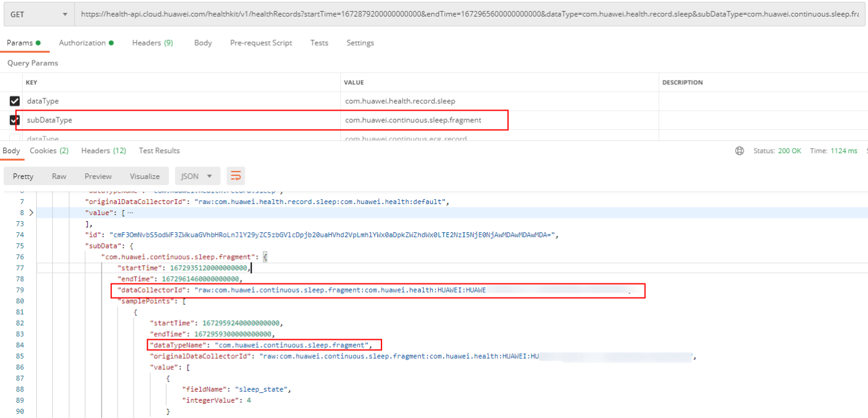868x418 pixels.
Task: Click the VALUE column header
Action: (354, 82)
